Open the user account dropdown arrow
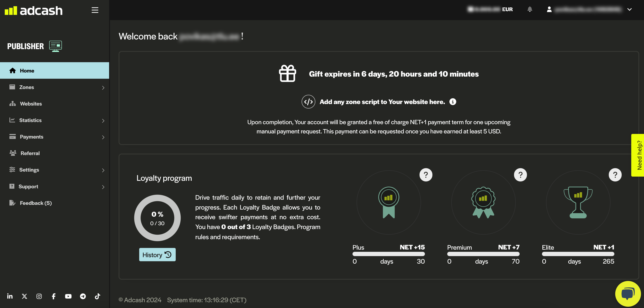 click(x=629, y=9)
